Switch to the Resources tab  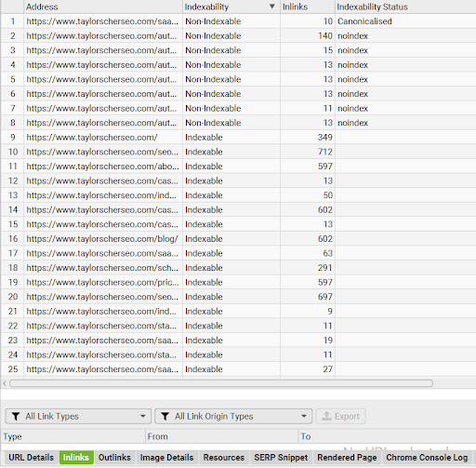coord(224,458)
